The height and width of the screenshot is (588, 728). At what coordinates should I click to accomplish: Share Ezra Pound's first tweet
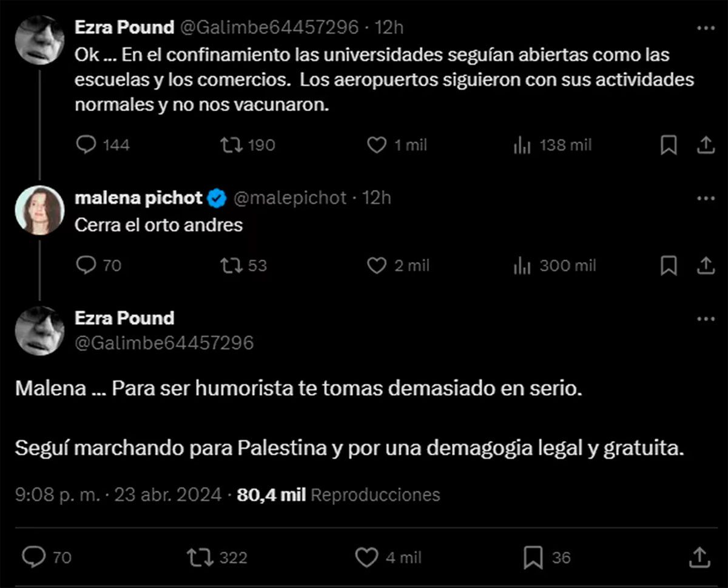(x=705, y=145)
